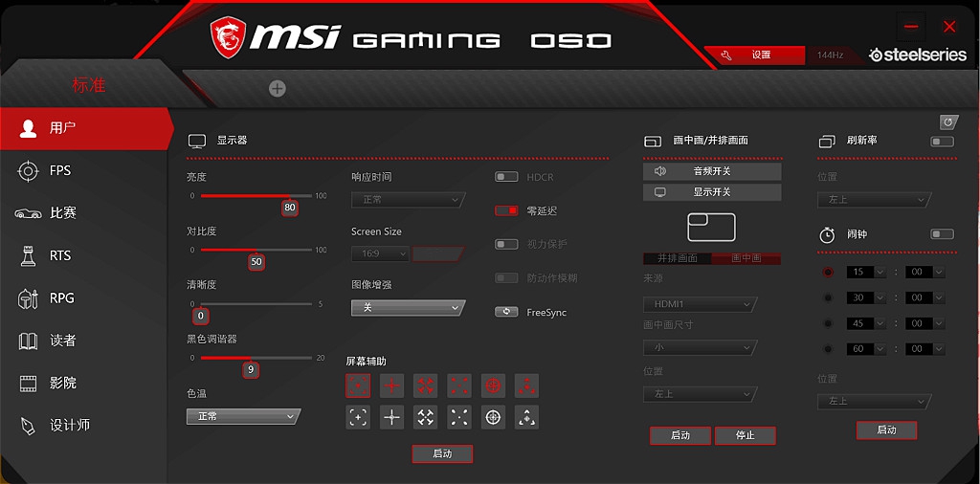Select the red circle target crosshair
Image resolution: width=980 pixels, height=484 pixels.
click(493, 385)
